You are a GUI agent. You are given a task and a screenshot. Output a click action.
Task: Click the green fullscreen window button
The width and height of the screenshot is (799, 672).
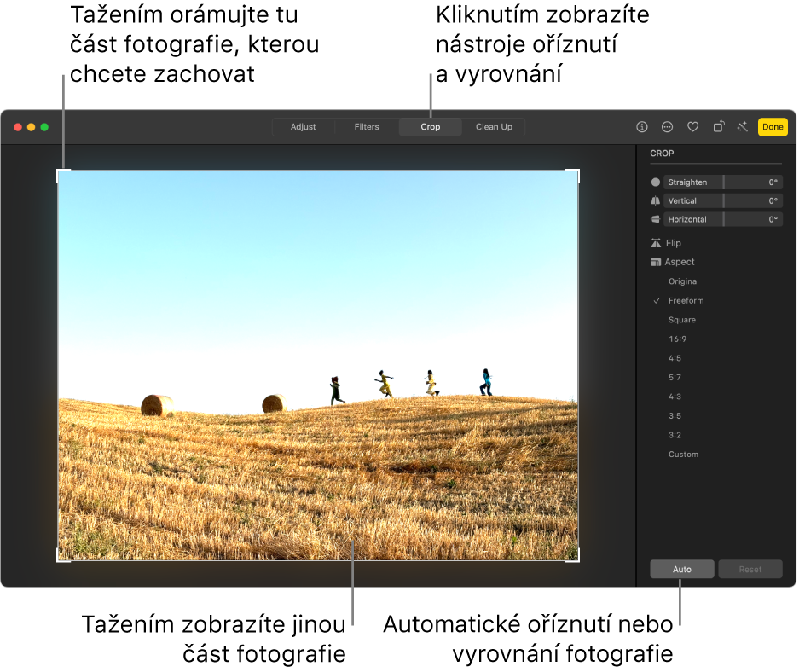(x=44, y=127)
